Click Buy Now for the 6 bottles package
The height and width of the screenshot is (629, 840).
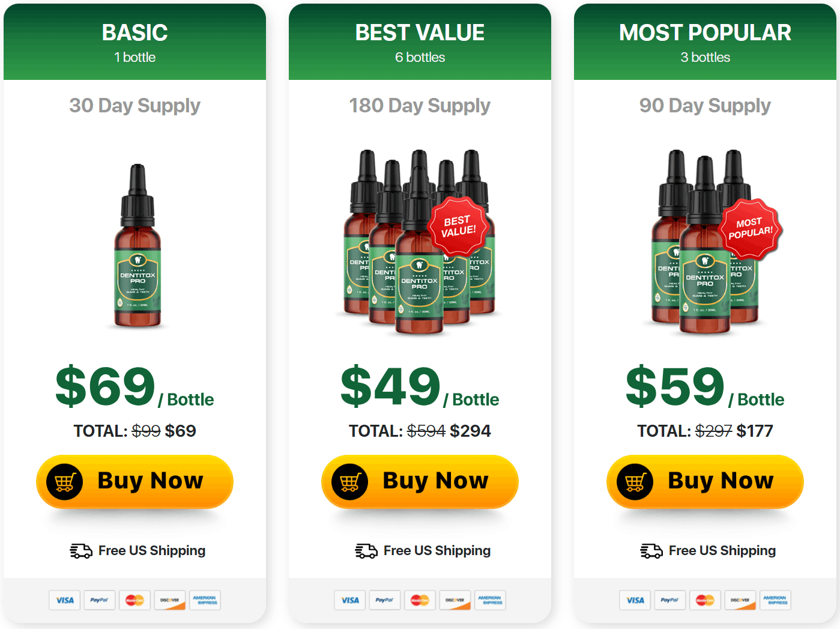point(420,481)
